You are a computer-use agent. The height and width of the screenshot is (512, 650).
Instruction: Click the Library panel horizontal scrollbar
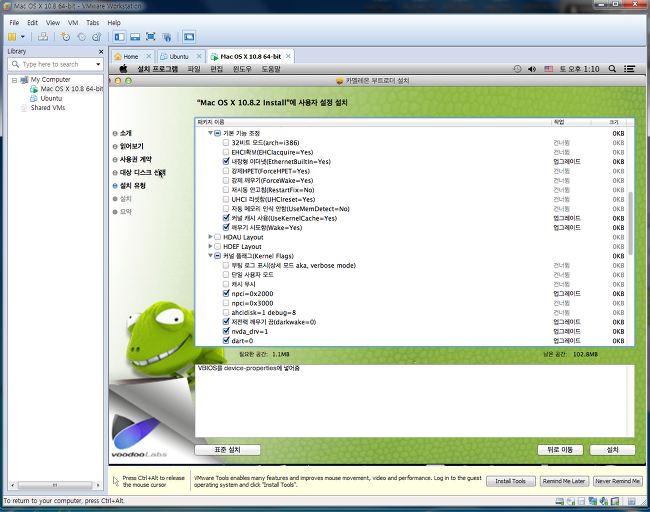click(55, 485)
